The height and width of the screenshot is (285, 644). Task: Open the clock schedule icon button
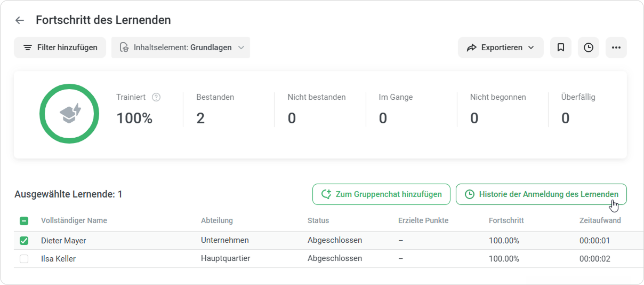(589, 47)
